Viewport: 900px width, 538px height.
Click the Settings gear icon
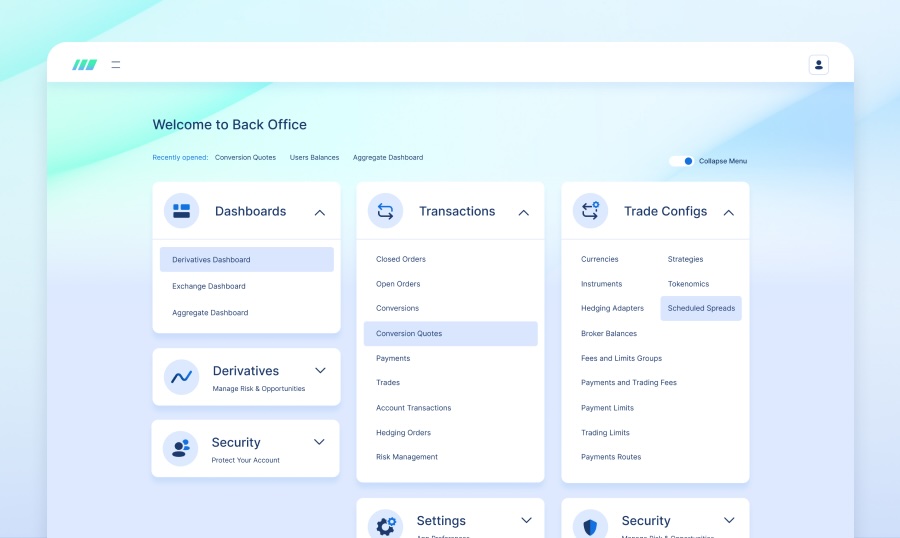click(x=385, y=525)
